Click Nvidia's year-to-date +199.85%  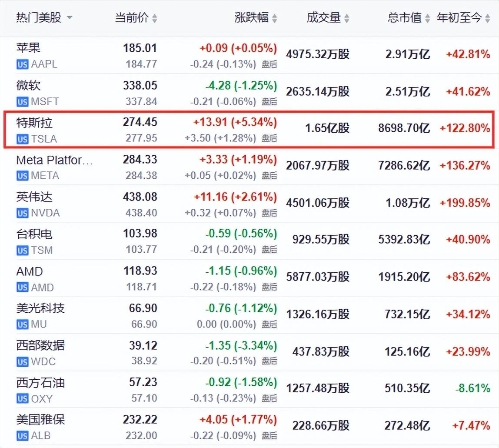tap(465, 203)
